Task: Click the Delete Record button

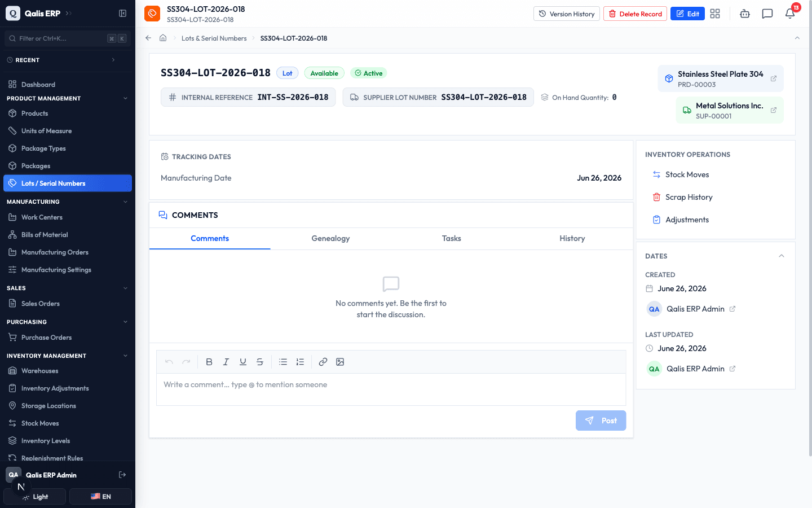Action: (x=635, y=14)
